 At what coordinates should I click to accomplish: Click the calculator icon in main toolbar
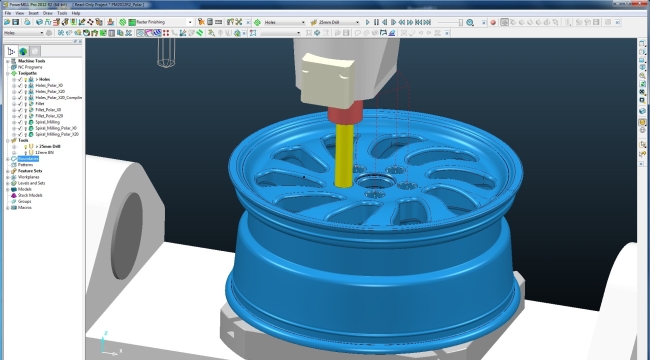tap(210, 22)
